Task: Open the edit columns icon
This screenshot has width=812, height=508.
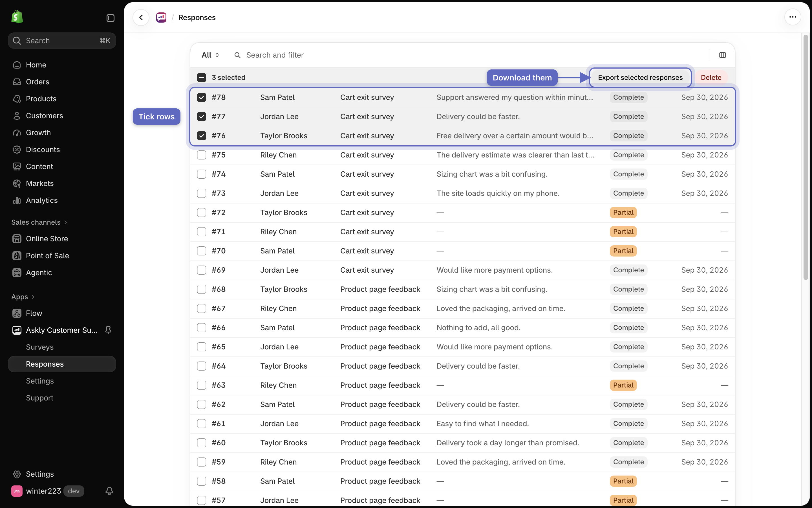Action: (x=722, y=55)
